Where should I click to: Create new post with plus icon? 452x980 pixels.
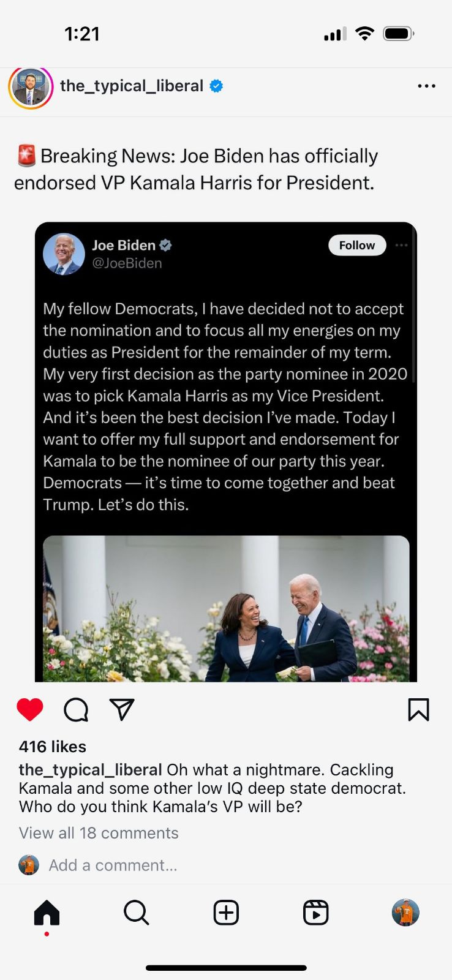226,913
